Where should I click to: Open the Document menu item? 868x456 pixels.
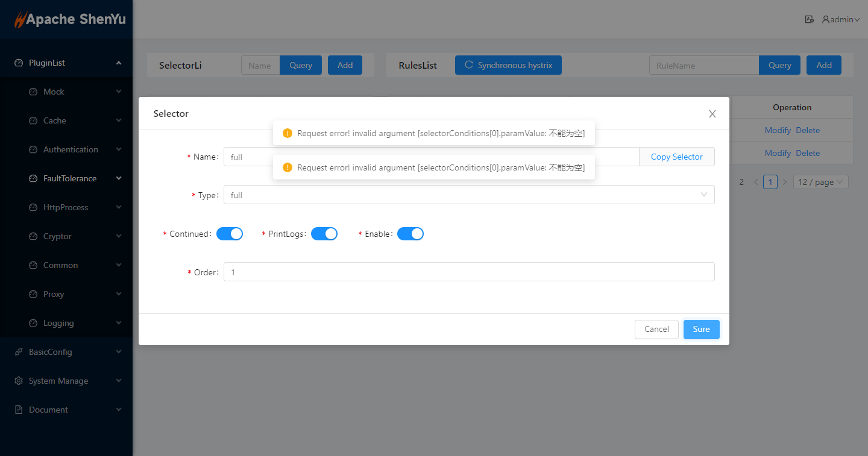[66, 410]
